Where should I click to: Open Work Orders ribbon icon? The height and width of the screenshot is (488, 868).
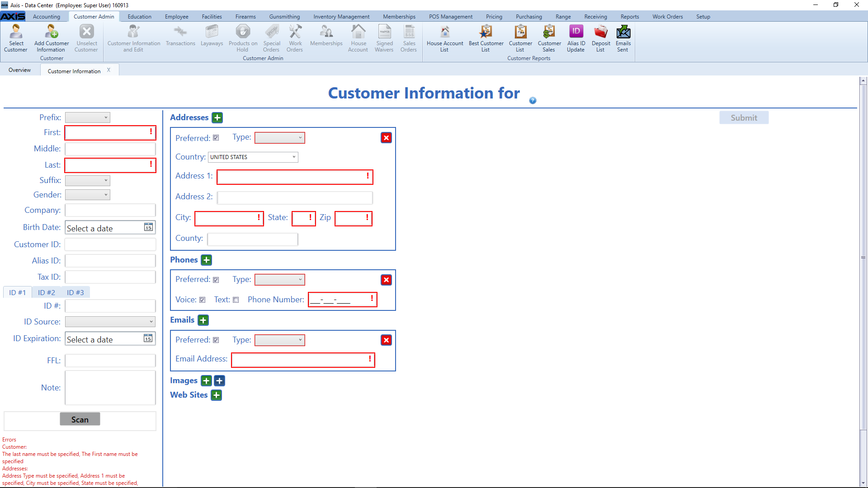pyautogui.click(x=295, y=38)
